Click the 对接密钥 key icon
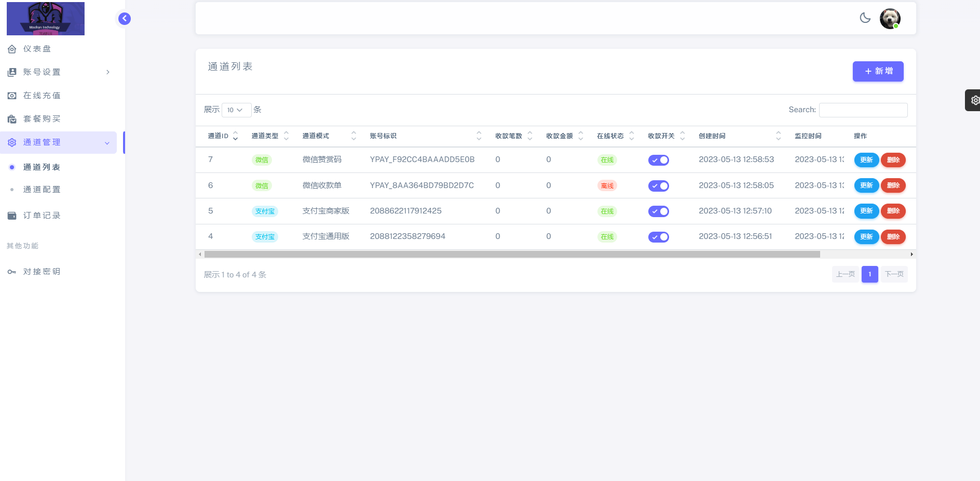The width and height of the screenshot is (980, 481). [12, 272]
